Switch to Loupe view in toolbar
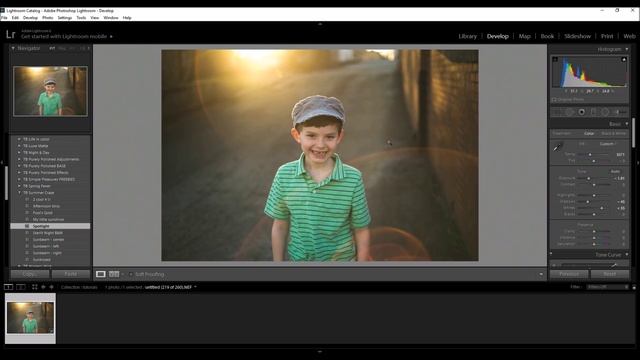The image size is (640, 360). click(x=100, y=274)
